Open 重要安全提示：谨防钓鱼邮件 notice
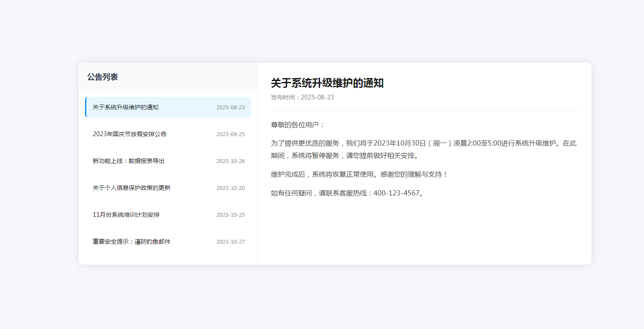Screen dimensions: 644x329 click(x=168, y=242)
